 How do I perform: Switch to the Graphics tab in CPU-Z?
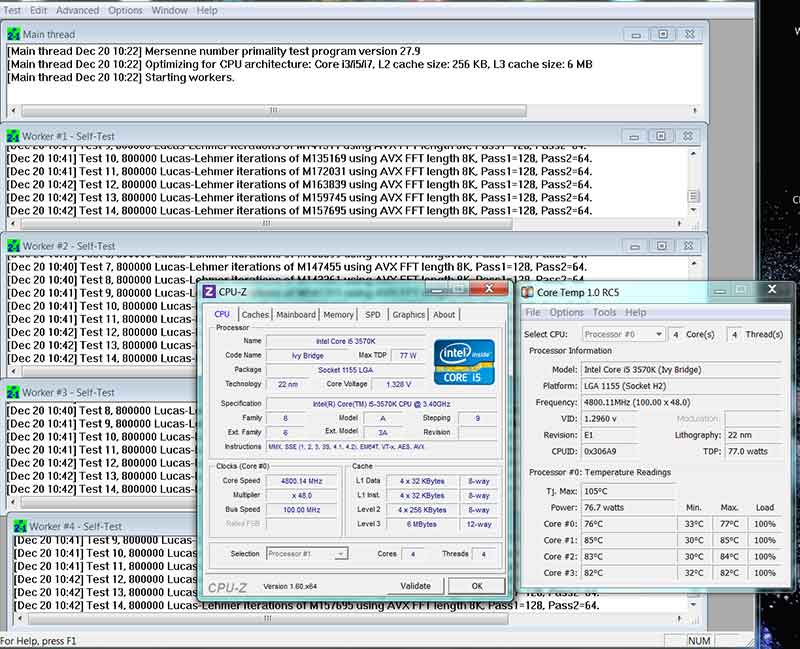tap(408, 315)
